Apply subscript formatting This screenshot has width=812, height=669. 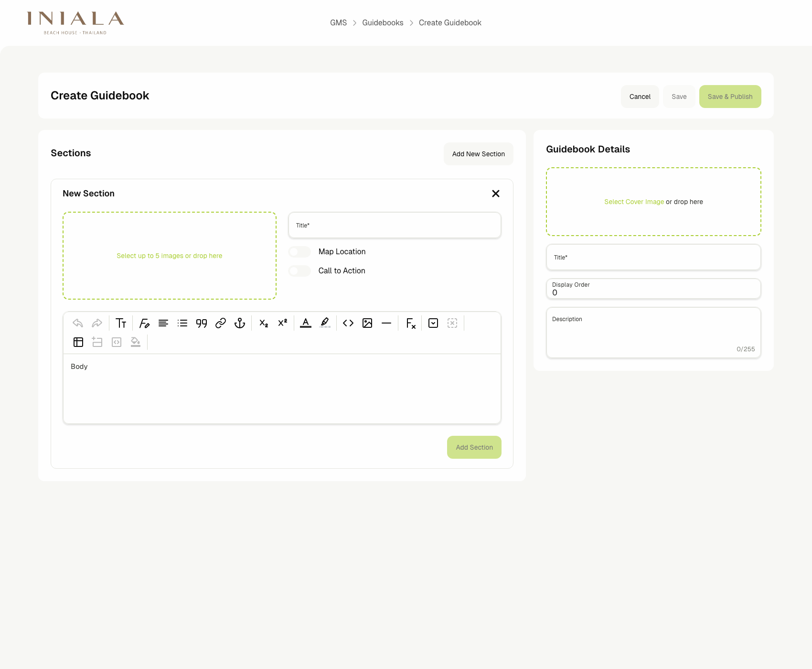pyautogui.click(x=263, y=324)
